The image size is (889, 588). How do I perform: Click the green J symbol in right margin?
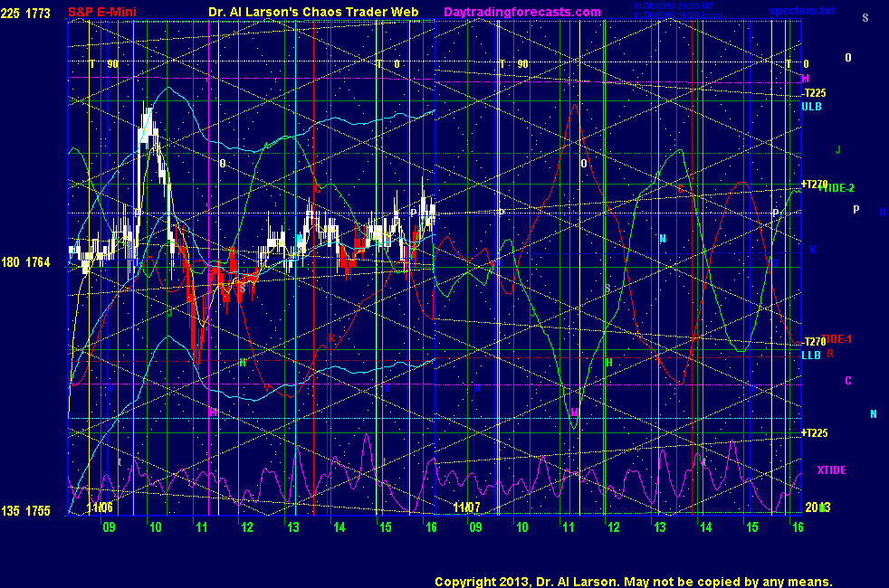coord(838,149)
